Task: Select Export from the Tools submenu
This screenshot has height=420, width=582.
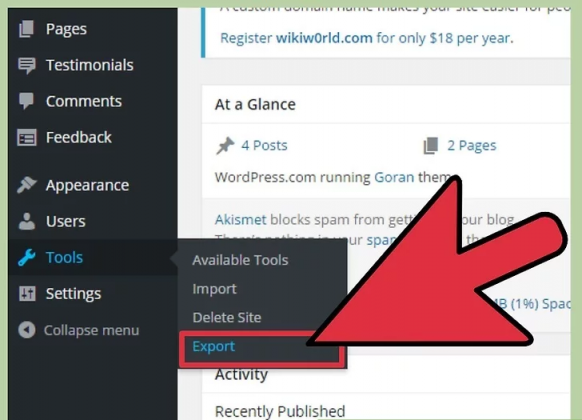Action: pyautogui.click(x=213, y=346)
